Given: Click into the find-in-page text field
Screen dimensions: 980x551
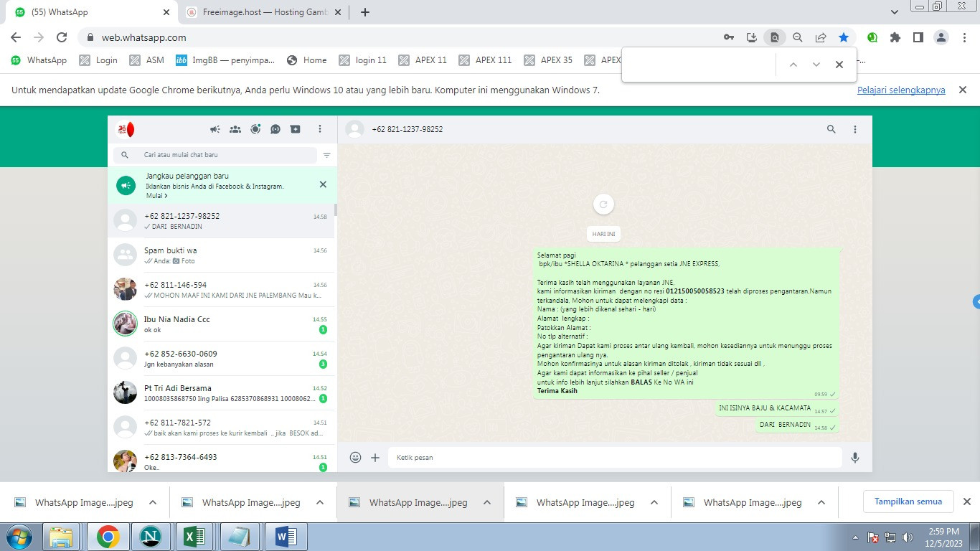Looking at the screenshot, I should [700, 65].
